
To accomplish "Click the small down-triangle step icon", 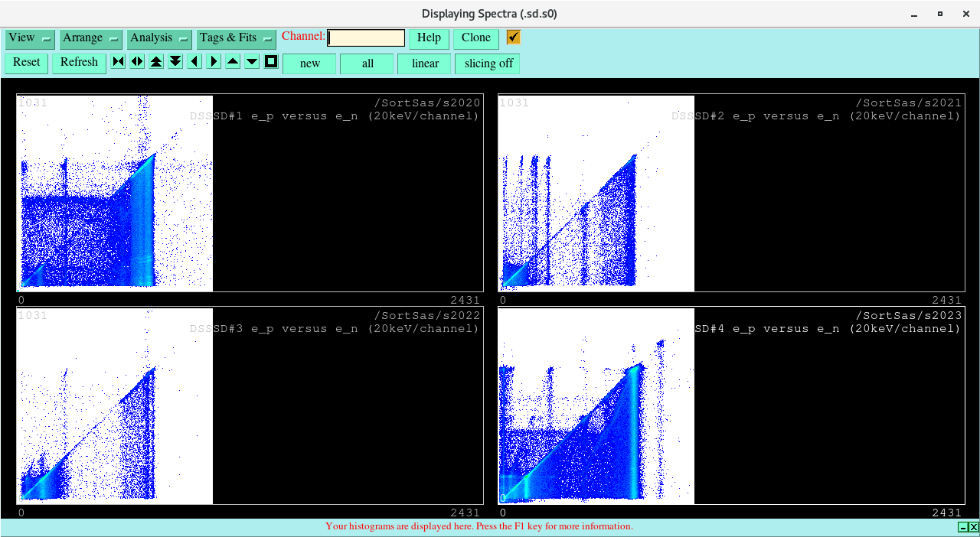I will click(x=251, y=61).
